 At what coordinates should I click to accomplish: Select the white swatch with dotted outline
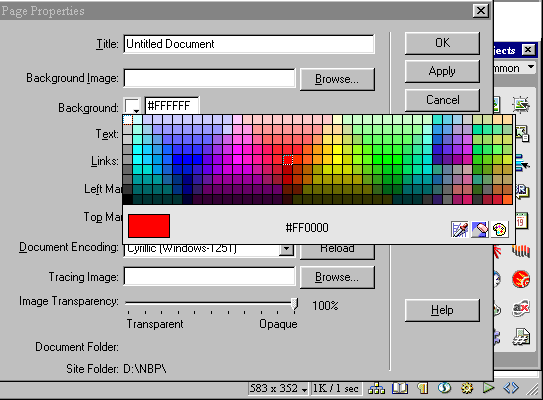[x=128, y=120]
